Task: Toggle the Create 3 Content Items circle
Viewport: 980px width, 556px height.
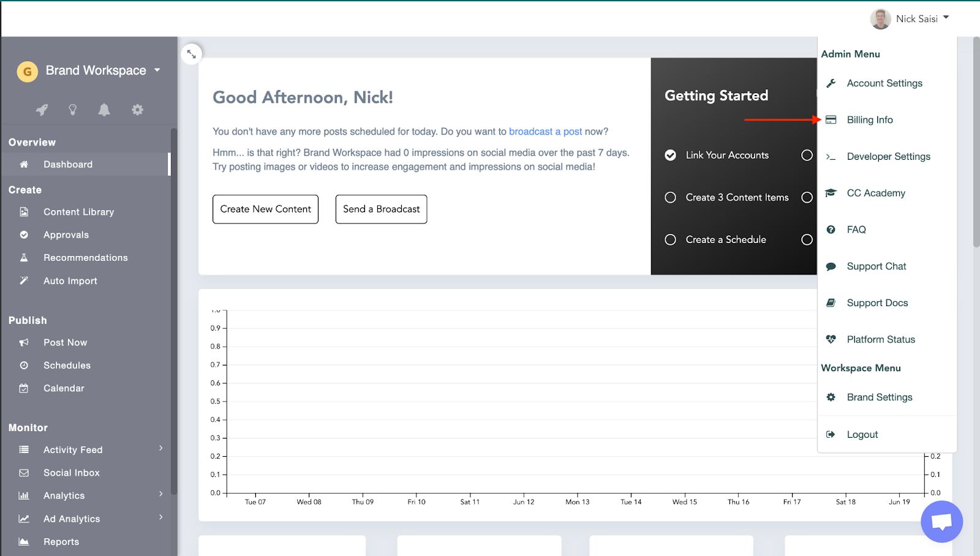Action: coord(671,197)
